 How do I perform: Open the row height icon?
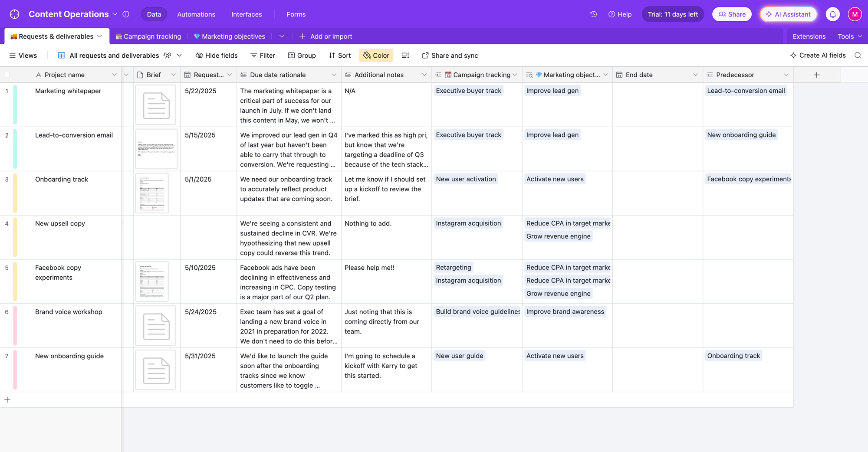405,56
